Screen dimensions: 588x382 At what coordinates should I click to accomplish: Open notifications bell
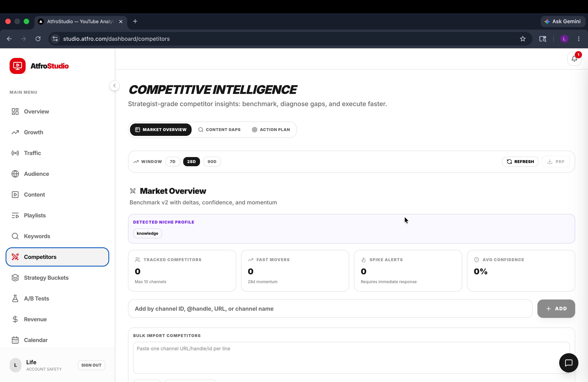574,59
